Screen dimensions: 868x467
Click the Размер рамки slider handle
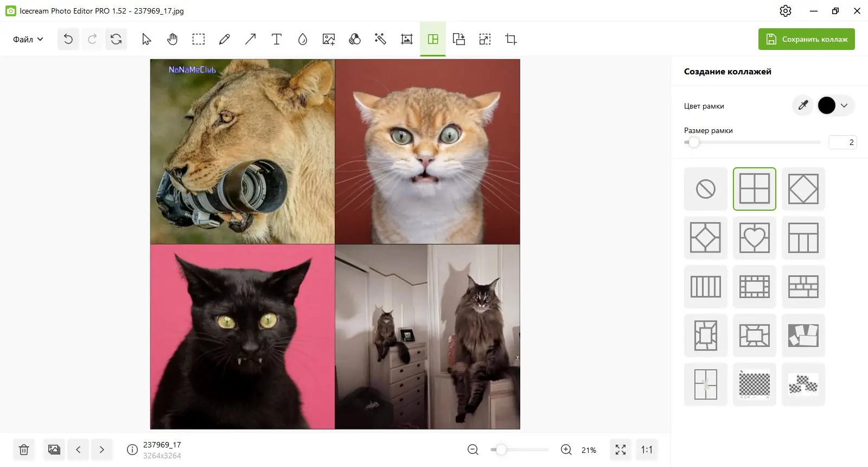(694, 142)
